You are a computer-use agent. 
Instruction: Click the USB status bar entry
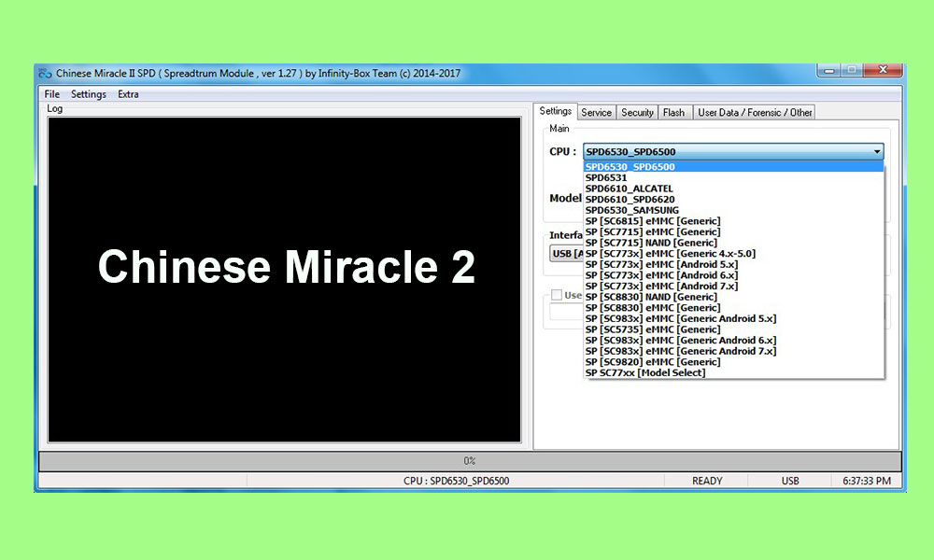790,481
